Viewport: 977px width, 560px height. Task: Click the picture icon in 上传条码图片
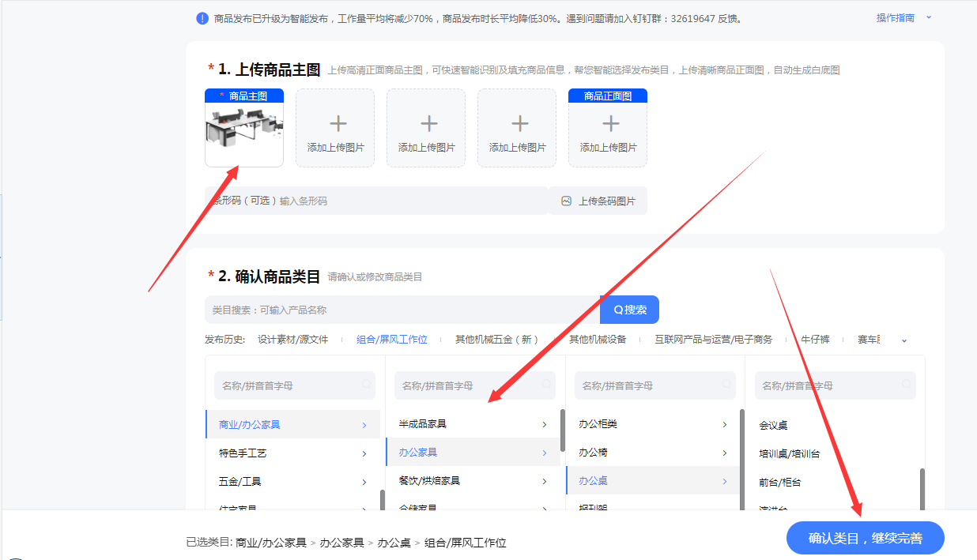click(566, 201)
